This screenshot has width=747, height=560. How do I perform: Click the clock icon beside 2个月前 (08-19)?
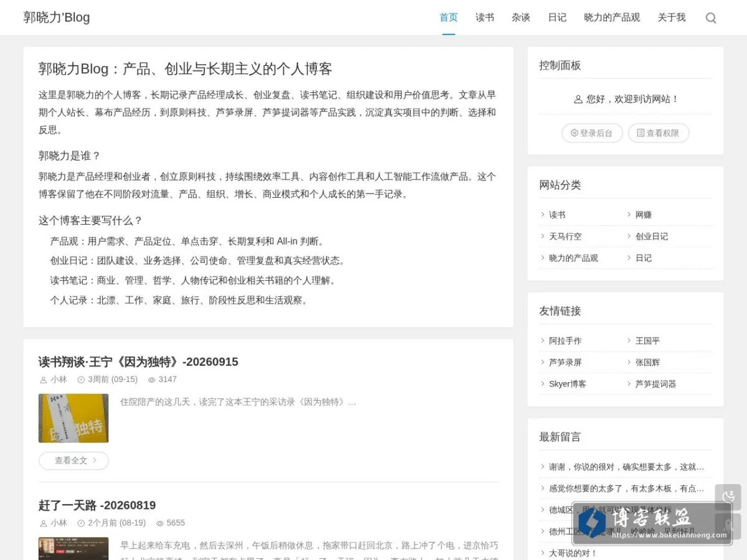81,523
